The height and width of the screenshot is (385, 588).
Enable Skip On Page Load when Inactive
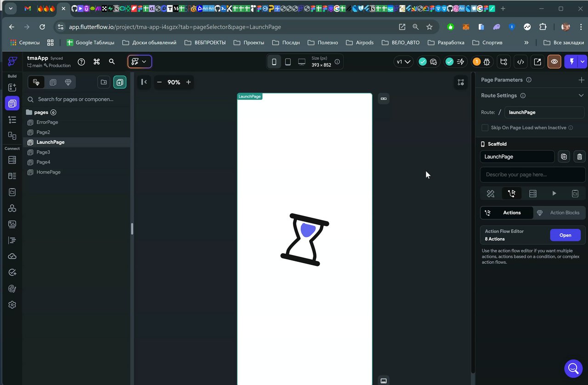485,128
